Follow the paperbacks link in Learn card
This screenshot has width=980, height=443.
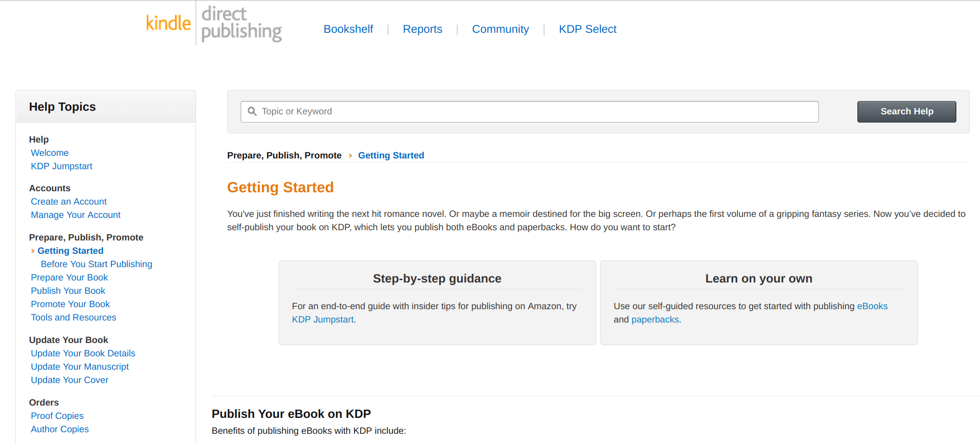[x=655, y=319]
